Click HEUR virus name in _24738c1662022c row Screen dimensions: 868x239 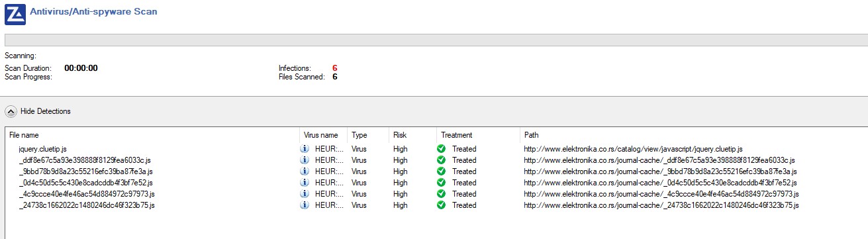[x=329, y=205]
